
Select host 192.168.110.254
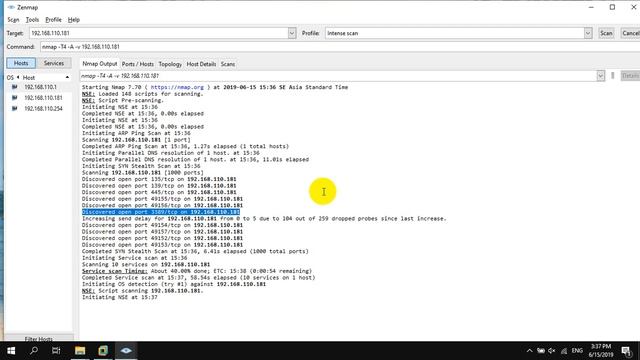tap(43, 109)
